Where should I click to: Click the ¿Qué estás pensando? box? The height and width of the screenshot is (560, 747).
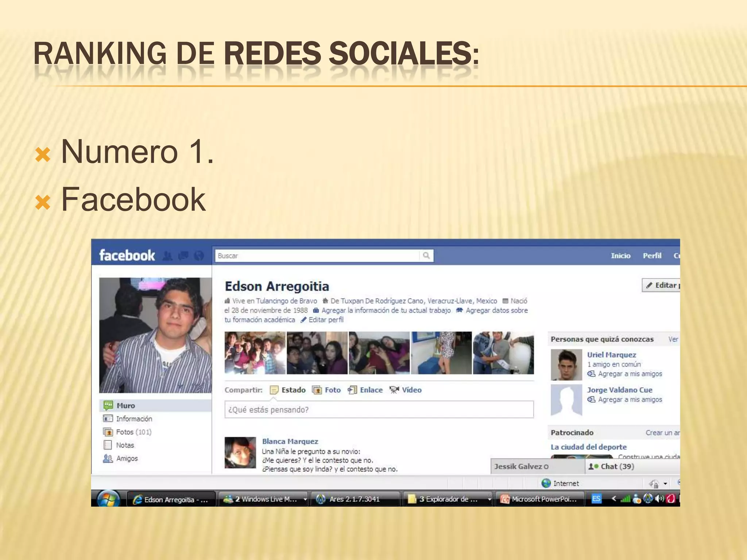click(x=379, y=409)
